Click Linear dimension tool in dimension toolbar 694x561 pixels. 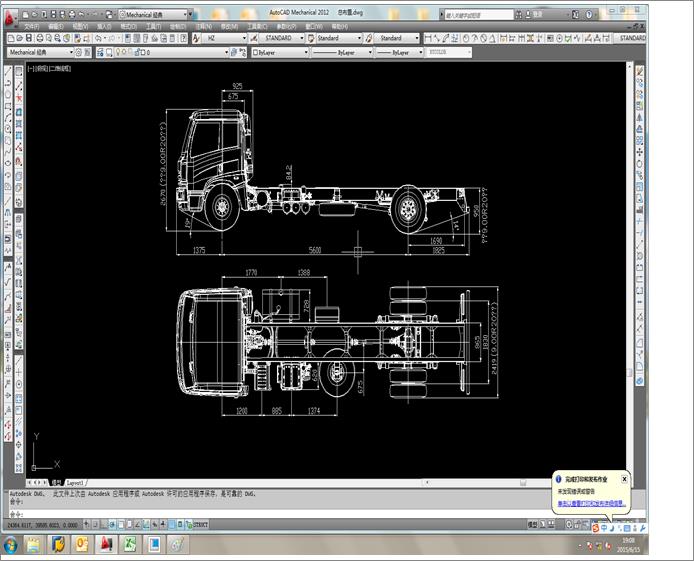click(428, 38)
